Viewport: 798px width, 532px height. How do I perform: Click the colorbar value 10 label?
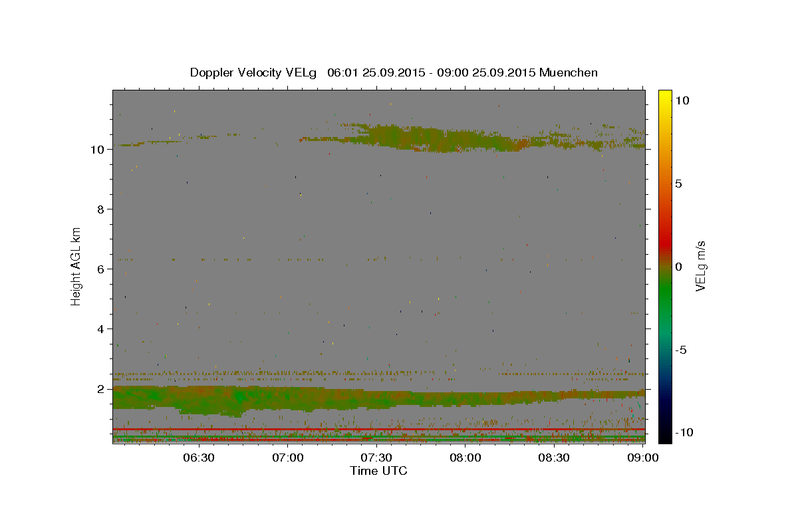[682, 100]
